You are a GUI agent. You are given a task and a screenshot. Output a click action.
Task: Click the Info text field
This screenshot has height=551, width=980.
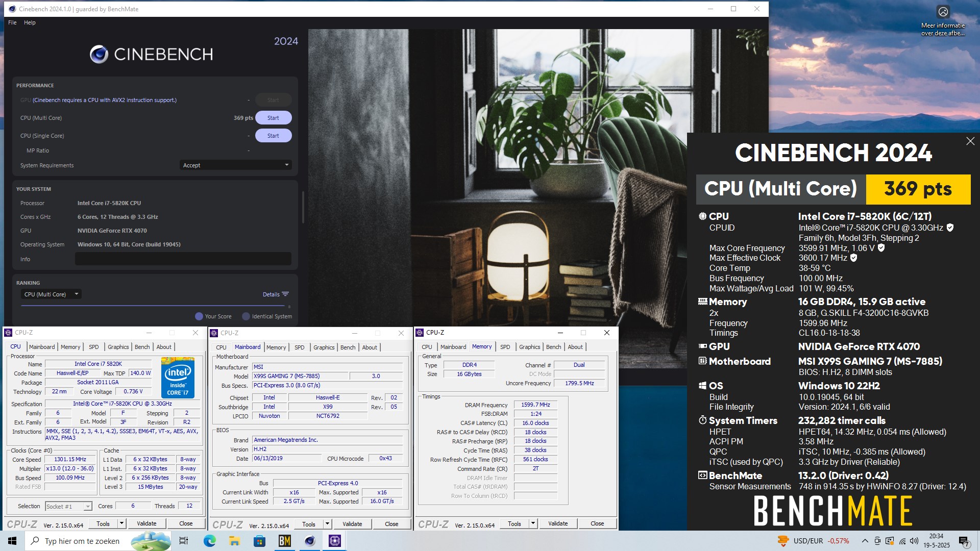[x=183, y=259]
